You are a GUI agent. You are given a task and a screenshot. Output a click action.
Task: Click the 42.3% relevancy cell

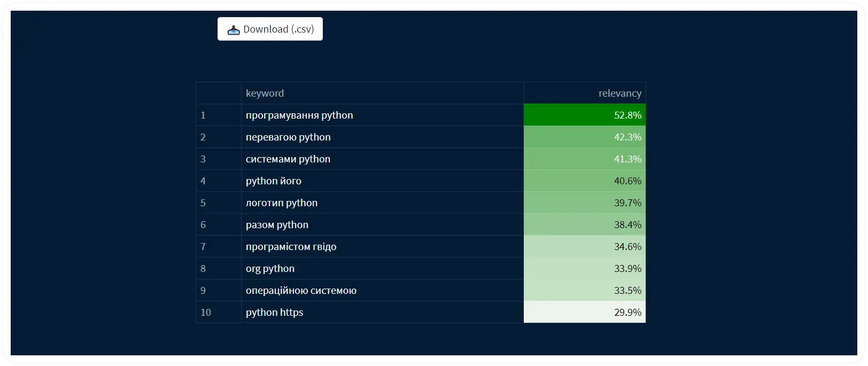click(585, 137)
